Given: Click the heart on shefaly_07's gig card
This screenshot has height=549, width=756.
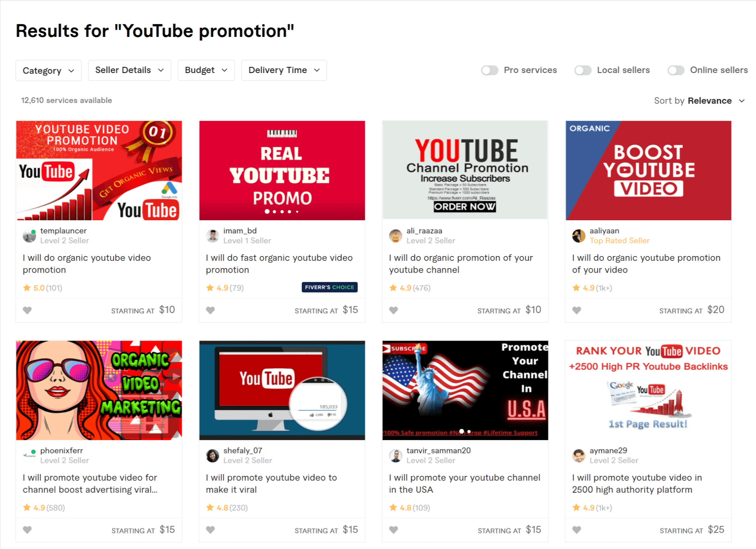Looking at the screenshot, I should tap(210, 530).
